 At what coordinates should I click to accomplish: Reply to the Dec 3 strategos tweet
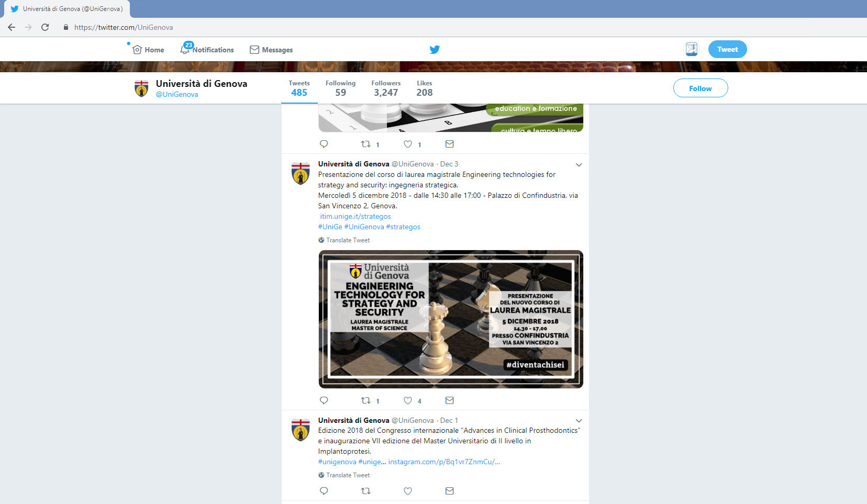[x=324, y=400]
